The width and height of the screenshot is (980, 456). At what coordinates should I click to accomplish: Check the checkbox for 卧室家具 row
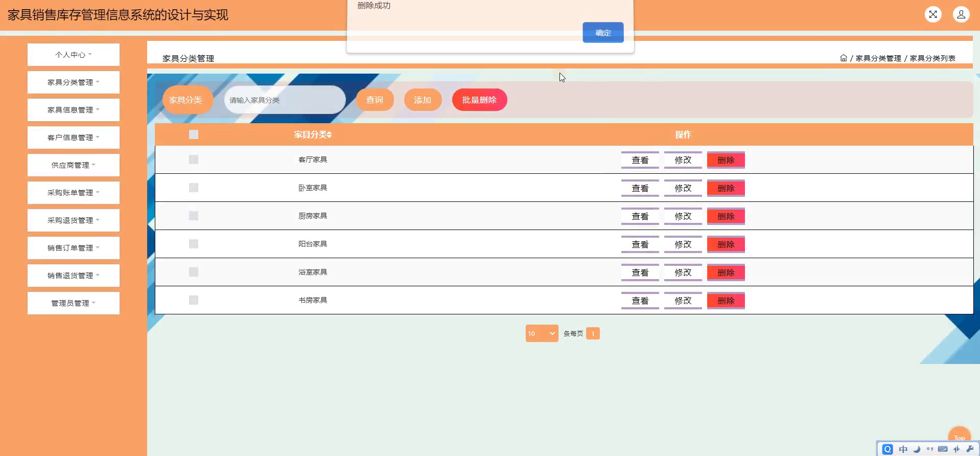point(194,188)
